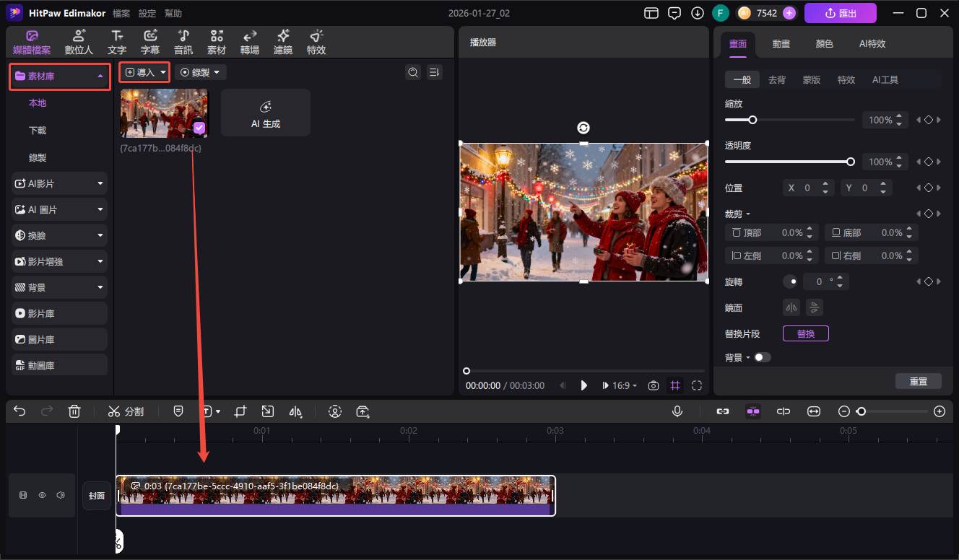This screenshot has height=560, width=959.
Task: Select the 濾鏡 filters panel icon
Action: click(x=282, y=40)
